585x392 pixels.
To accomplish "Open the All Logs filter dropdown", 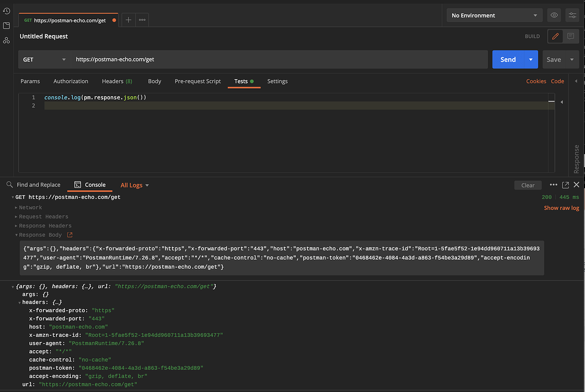I will [135, 185].
